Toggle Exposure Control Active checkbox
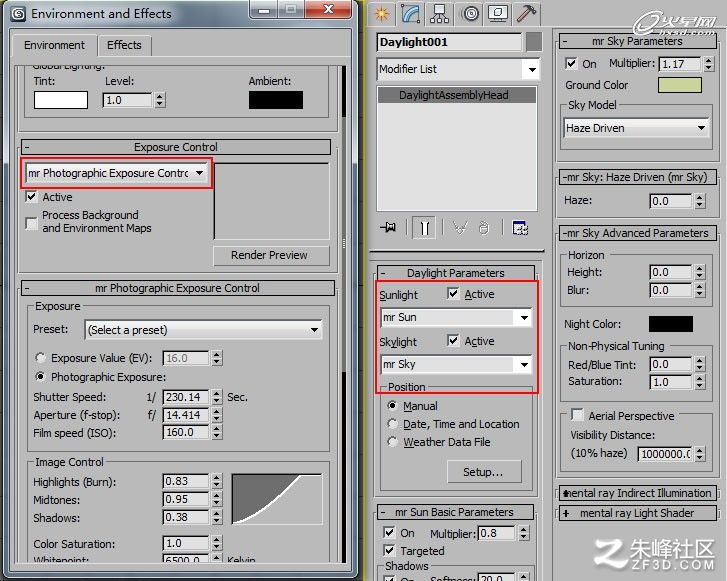The height and width of the screenshot is (581, 727). pos(32,197)
